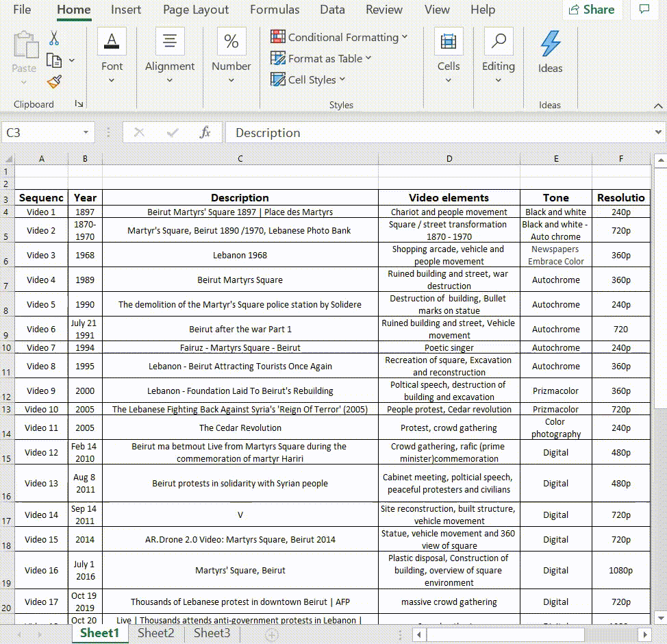The image size is (667, 644).
Task: Click the vertical scrollbar down arrow
Action: [x=660, y=617]
